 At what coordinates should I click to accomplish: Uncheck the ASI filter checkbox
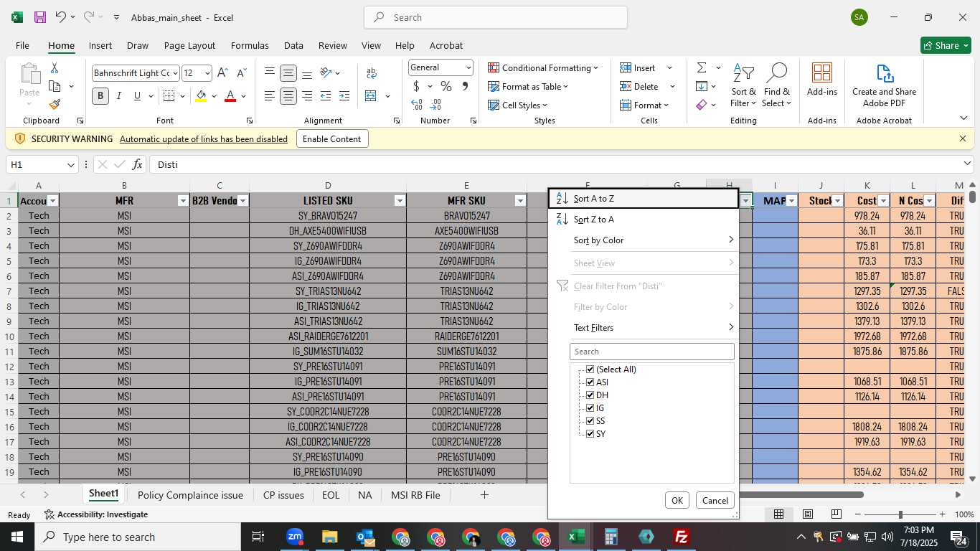[x=590, y=382]
